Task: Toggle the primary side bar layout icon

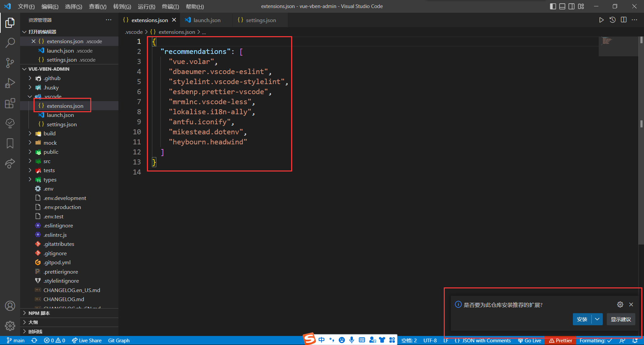Action: [553, 6]
